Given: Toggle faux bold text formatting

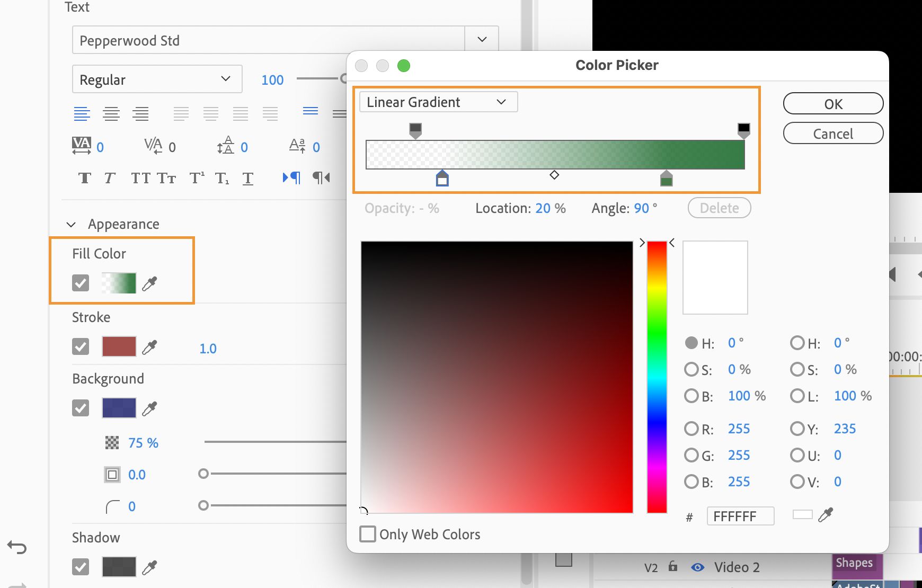Looking at the screenshot, I should 84,178.
